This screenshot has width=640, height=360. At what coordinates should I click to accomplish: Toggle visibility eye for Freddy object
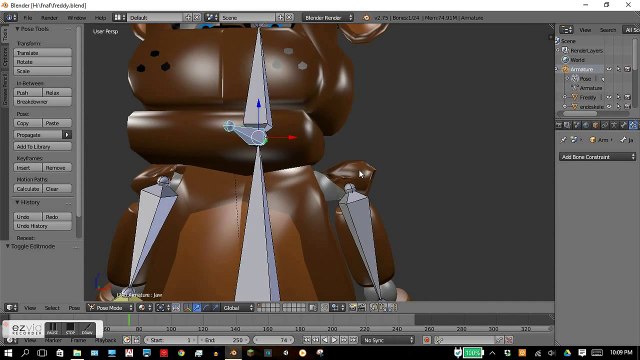point(609,97)
